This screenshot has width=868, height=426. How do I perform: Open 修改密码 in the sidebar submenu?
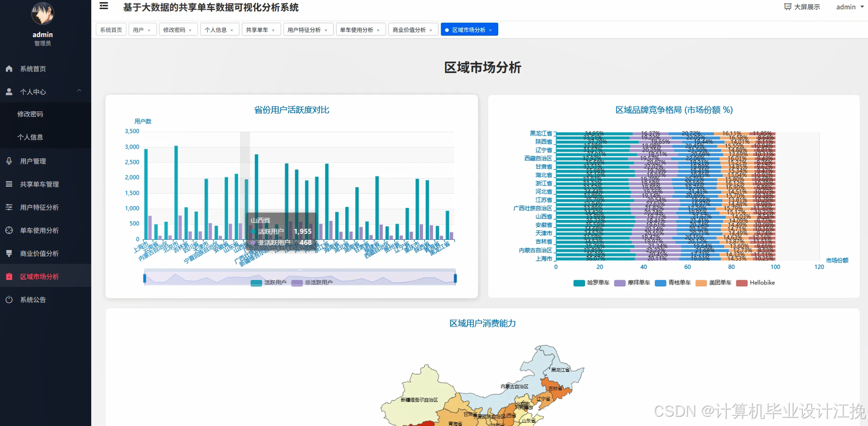tap(30, 114)
